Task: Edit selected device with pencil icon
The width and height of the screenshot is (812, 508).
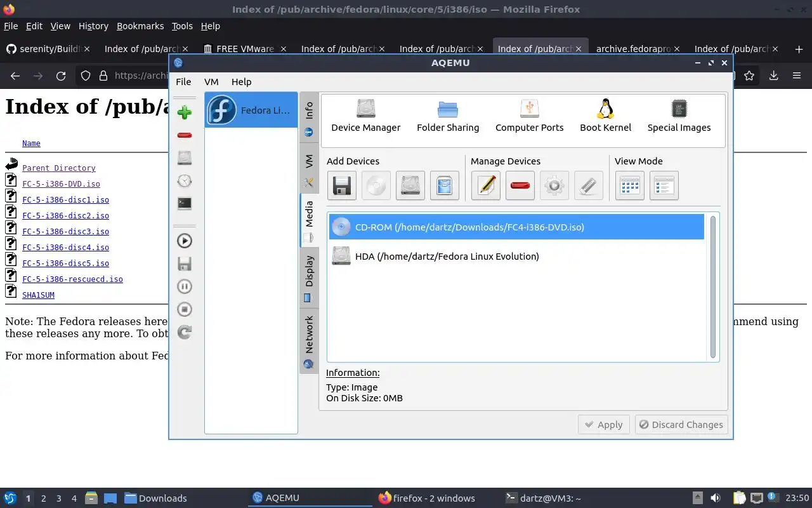Action: pyautogui.click(x=486, y=186)
